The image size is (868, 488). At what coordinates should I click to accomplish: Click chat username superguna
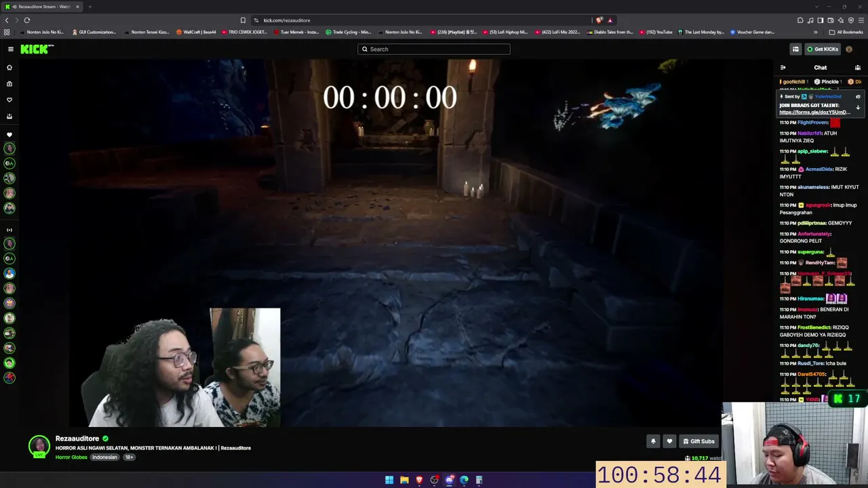(810, 252)
